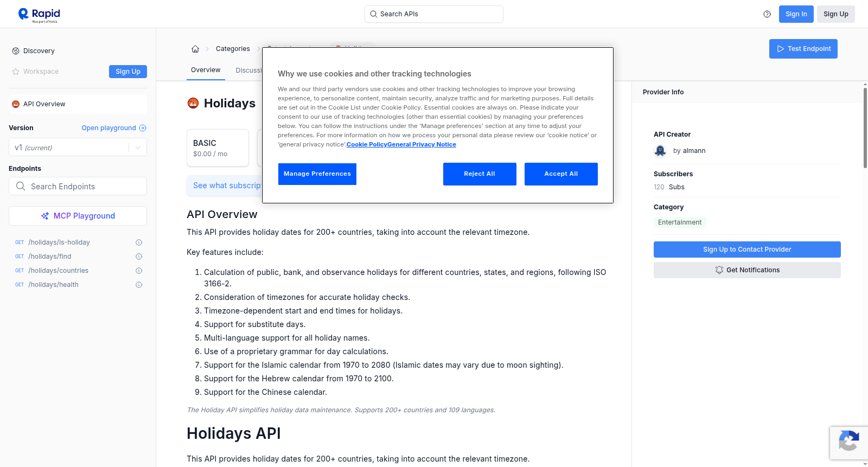The width and height of the screenshot is (868, 467).
Task: Open the /holidays/health endpoint
Action: [54, 285]
